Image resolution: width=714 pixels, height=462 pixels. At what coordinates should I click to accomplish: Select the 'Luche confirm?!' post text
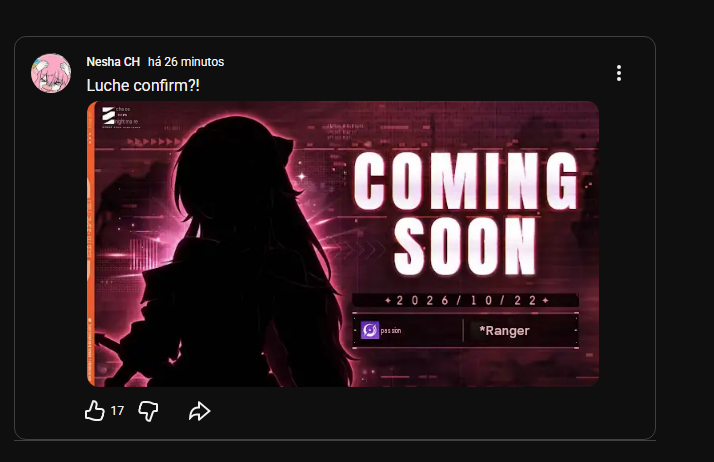(x=143, y=86)
